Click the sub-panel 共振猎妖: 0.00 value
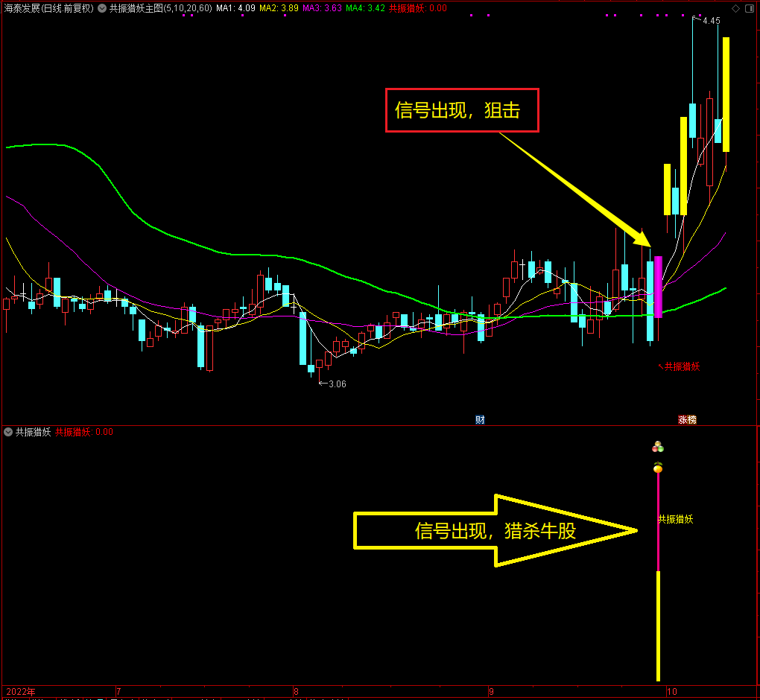Viewport: 760px width, 700px height. click(x=84, y=432)
